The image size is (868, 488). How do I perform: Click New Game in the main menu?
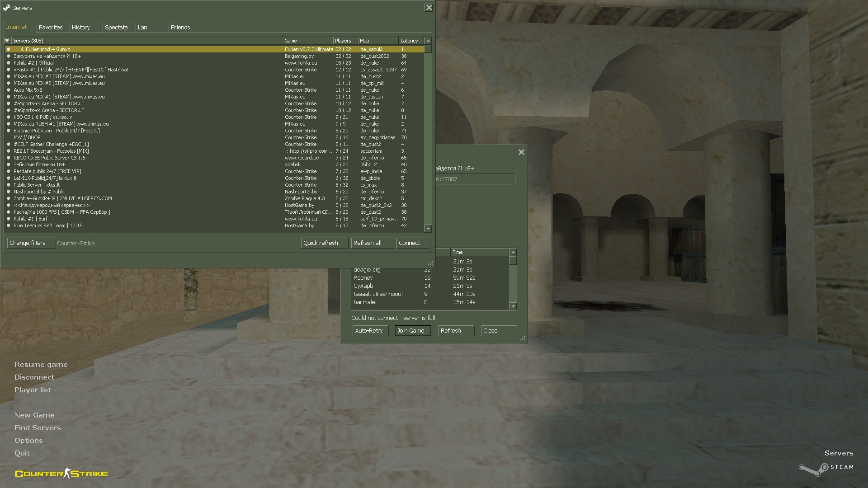click(x=34, y=415)
